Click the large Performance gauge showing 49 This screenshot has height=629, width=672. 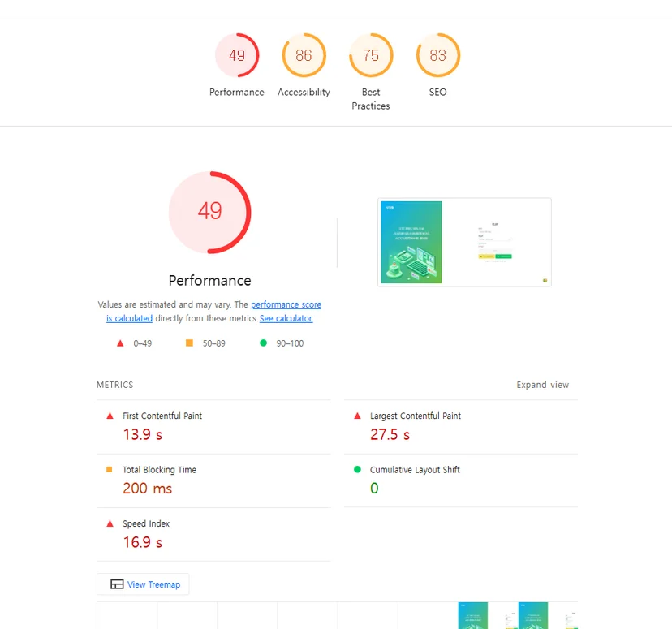click(x=209, y=213)
